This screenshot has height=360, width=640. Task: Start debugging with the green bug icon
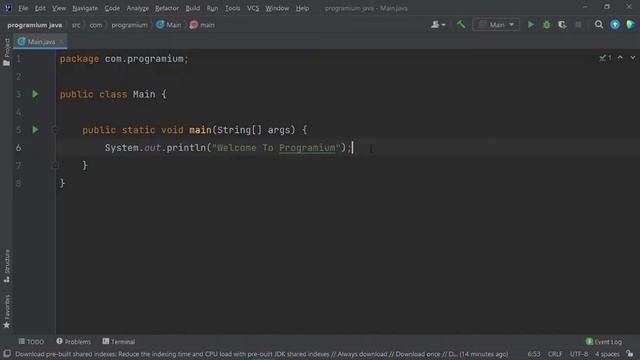(x=547, y=24)
